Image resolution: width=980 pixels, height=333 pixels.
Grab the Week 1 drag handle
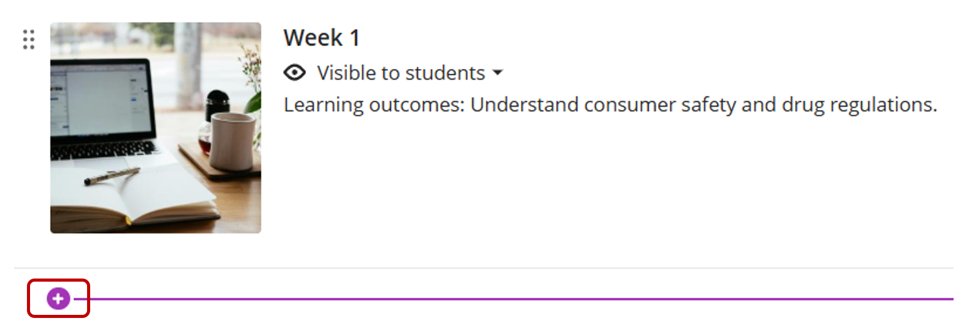[29, 39]
